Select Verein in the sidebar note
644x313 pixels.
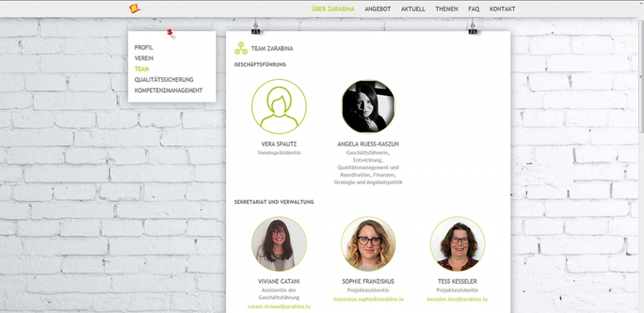(x=144, y=58)
